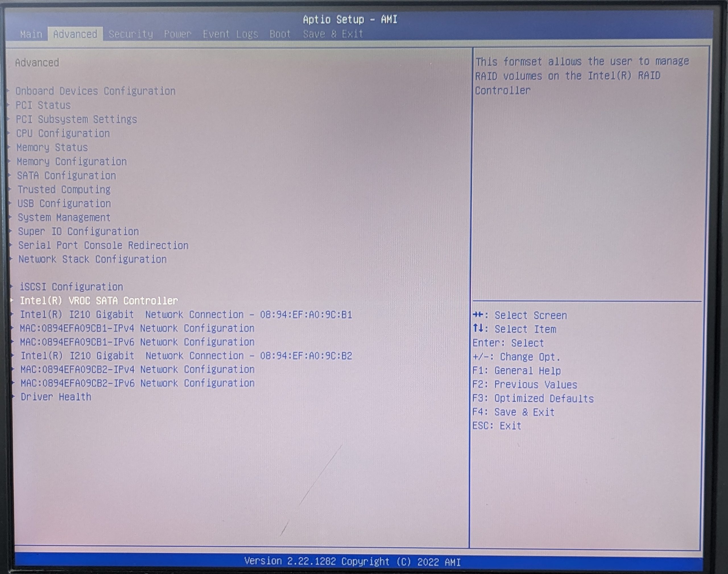728x574 pixels.
Task: Open Trusted Computing settings
Action: pyautogui.click(x=64, y=189)
